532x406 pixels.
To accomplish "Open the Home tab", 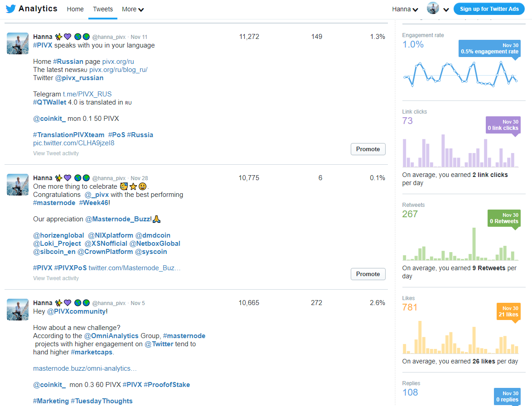I will click(75, 9).
